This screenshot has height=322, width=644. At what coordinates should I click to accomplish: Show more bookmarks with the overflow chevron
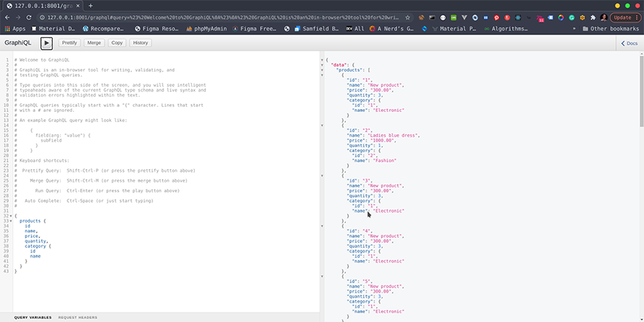click(x=574, y=29)
